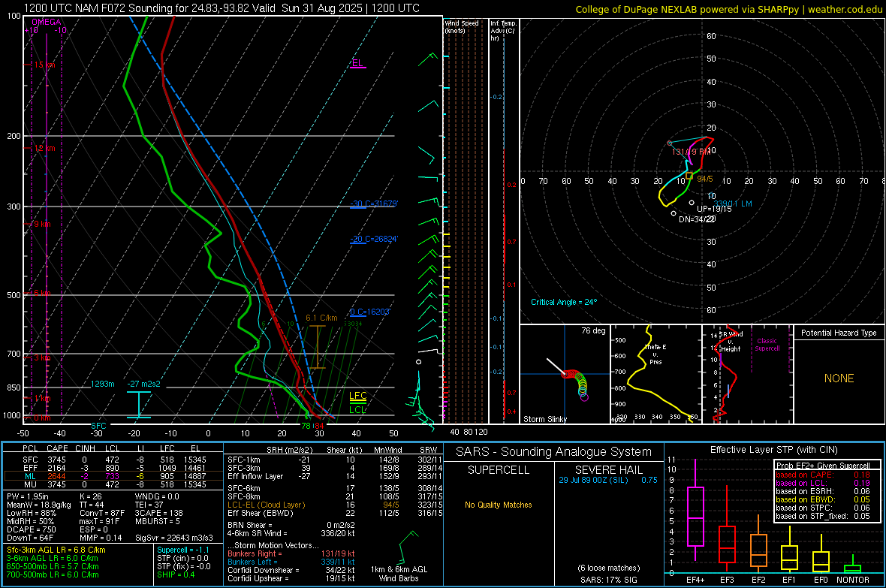Click the Potential Hazard Type header
Image resolution: width=886 pixels, height=588 pixels.
pyautogui.click(x=839, y=333)
